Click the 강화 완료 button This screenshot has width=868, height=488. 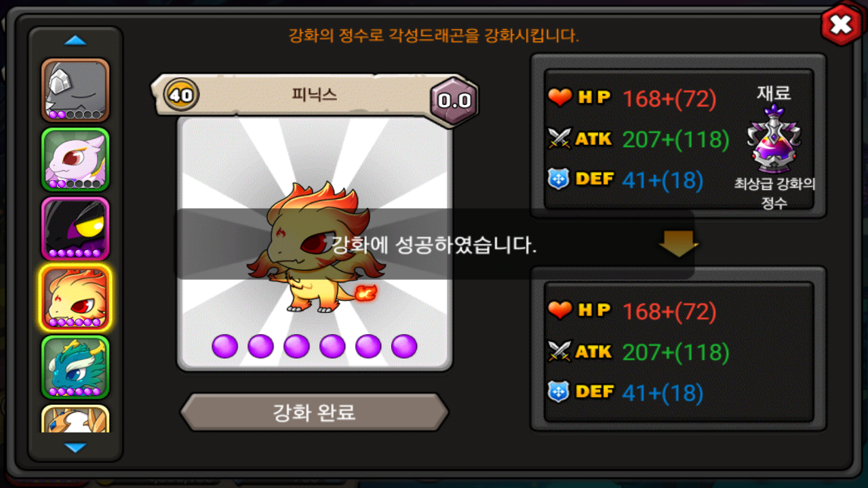314,412
